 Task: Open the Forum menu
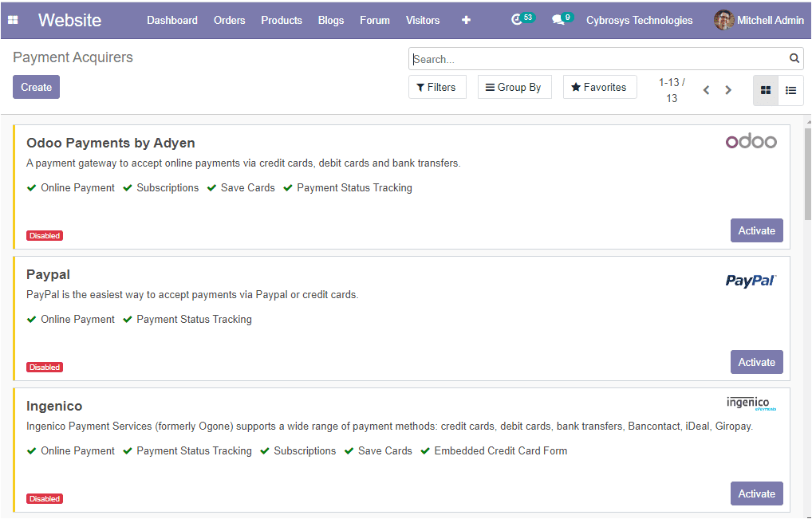374,20
